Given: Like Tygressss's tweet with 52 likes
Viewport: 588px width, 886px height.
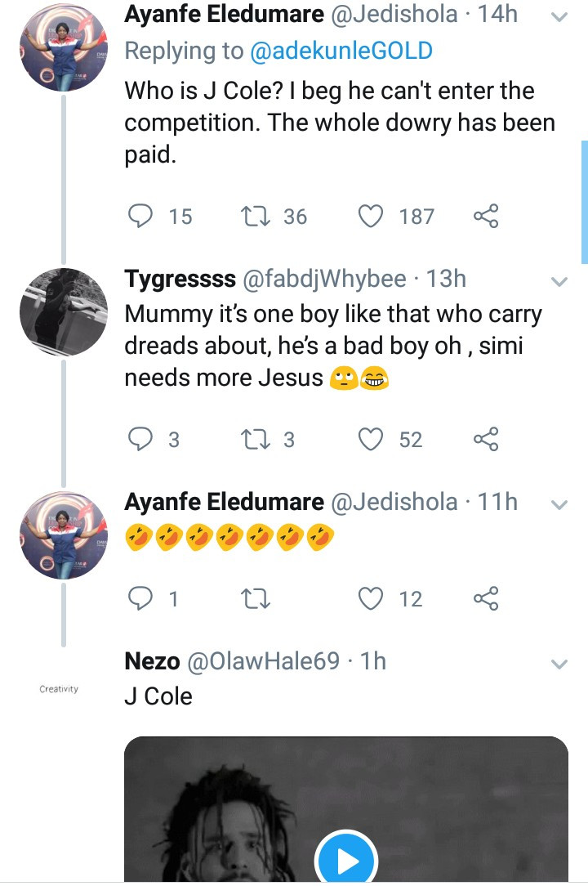Looking at the screenshot, I should click(x=372, y=440).
